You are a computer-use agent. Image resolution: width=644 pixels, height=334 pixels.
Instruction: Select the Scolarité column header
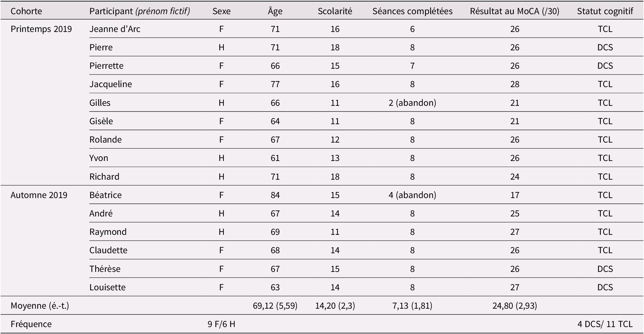click(x=335, y=11)
